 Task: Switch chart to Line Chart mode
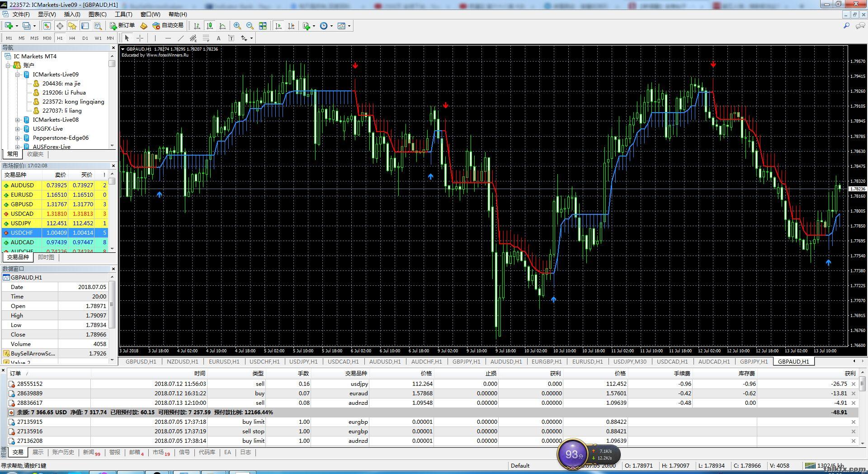(222, 26)
